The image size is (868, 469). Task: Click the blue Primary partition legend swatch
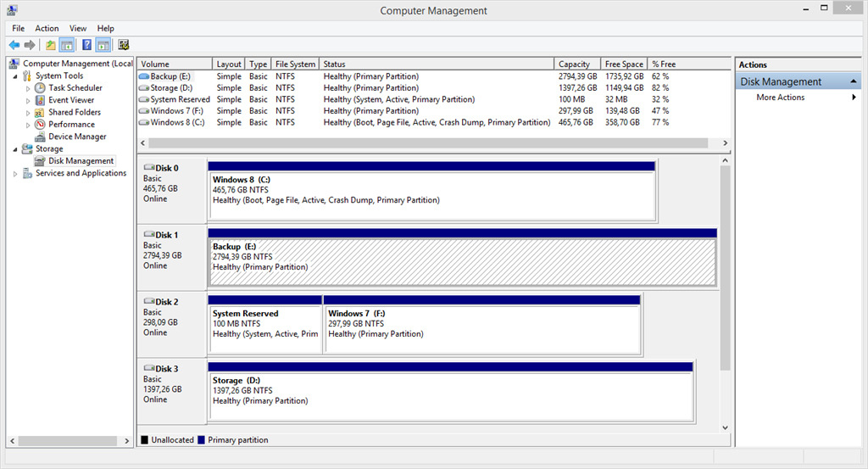201,440
